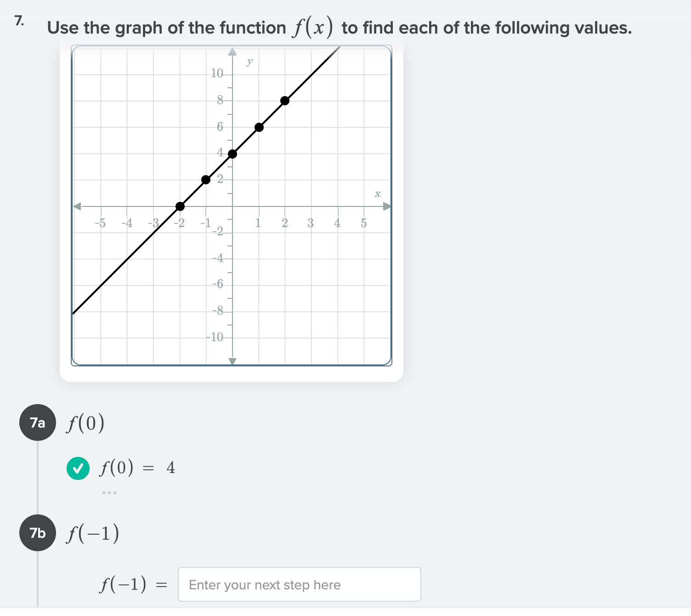Click the plotted point at (-2, 0)
The height and width of the screenshot is (616, 691).
point(180,206)
